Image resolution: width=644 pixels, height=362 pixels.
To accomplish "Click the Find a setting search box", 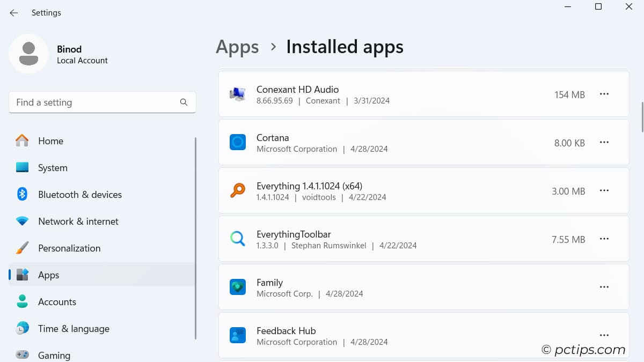I will click(102, 102).
